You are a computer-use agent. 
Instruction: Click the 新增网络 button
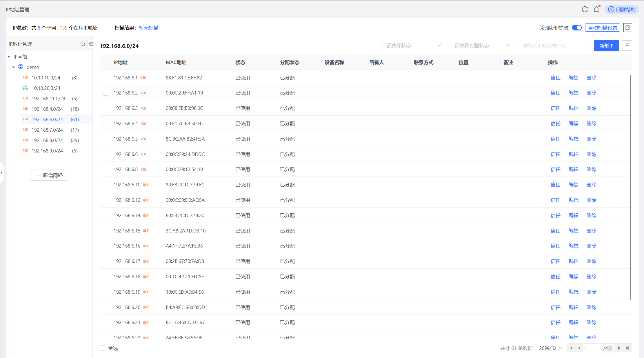coord(49,175)
